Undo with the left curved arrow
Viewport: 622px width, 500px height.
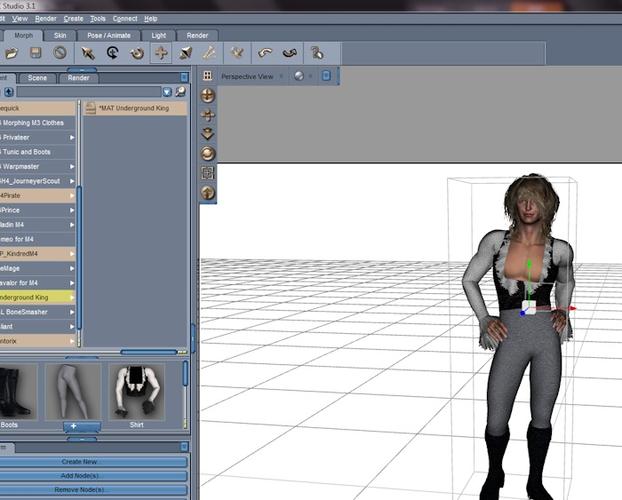tap(265, 53)
